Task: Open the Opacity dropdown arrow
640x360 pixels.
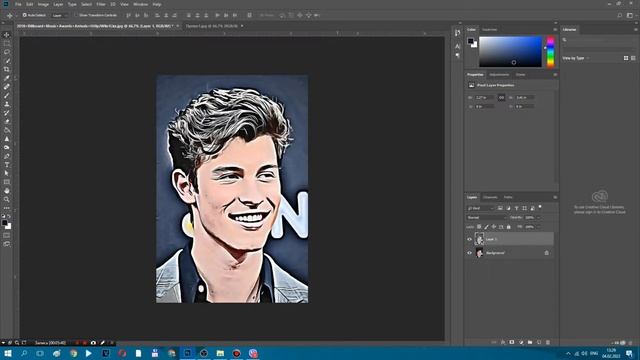Action: pyautogui.click(x=538, y=218)
